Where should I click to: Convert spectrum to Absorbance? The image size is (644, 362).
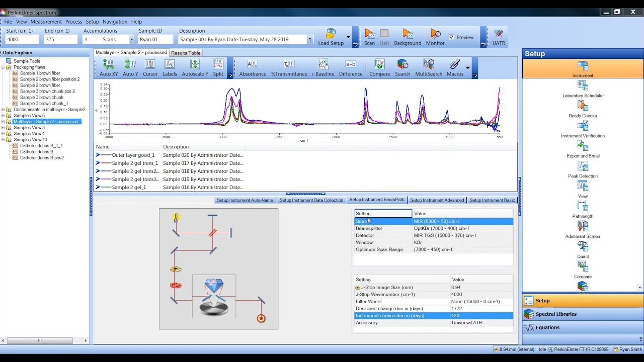pos(253,68)
